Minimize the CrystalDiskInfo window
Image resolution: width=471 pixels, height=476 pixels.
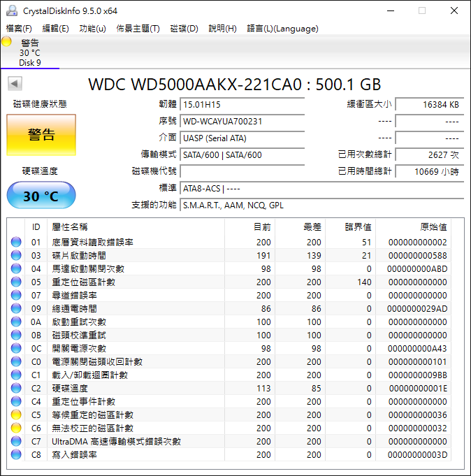click(x=391, y=11)
